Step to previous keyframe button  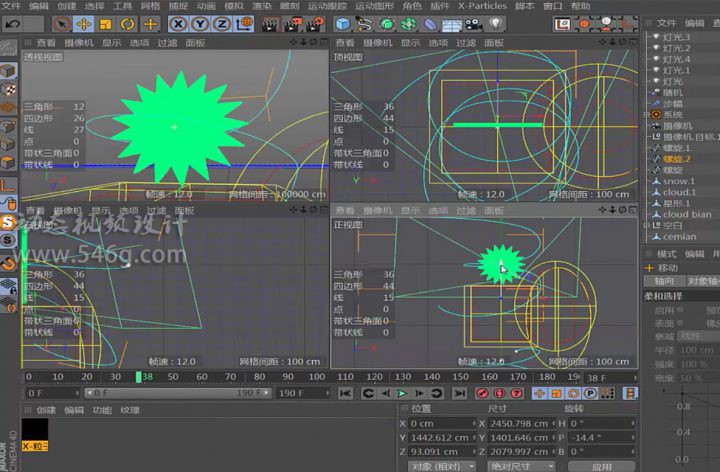click(x=368, y=393)
